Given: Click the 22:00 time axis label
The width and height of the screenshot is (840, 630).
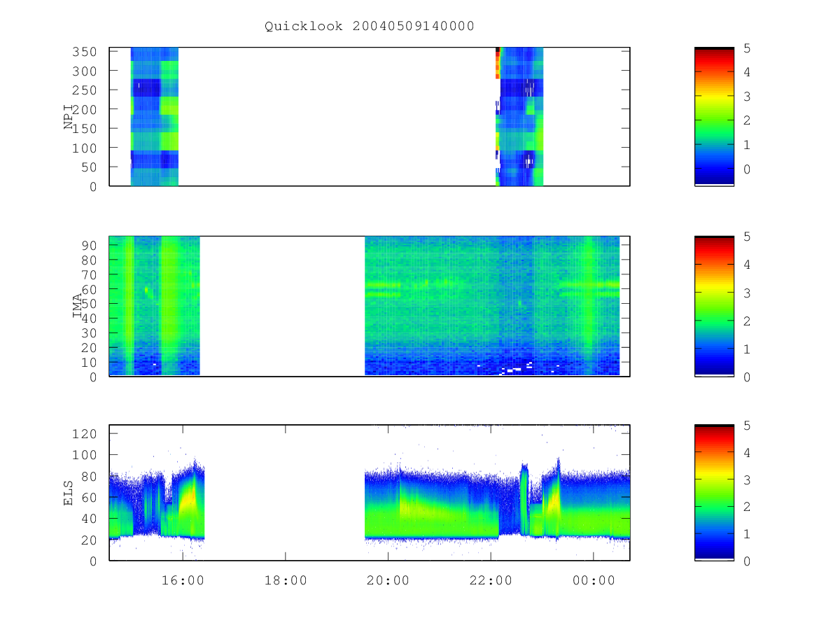Looking at the screenshot, I should coord(491,580).
